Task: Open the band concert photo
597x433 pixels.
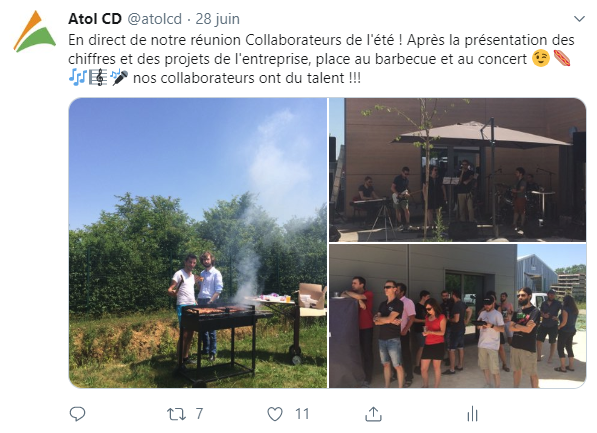Action: [x=457, y=170]
